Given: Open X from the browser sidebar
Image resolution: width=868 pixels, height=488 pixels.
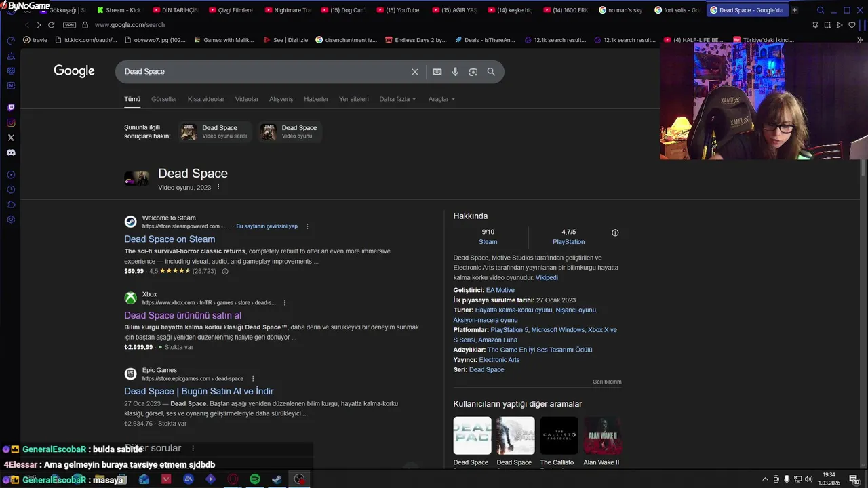Looking at the screenshot, I should pos(11,138).
